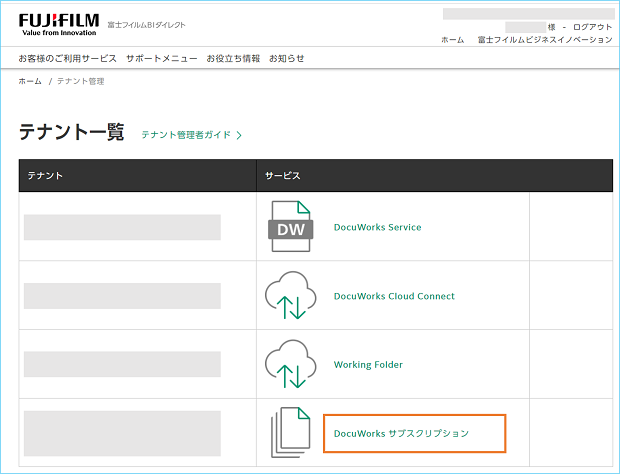Click the chevron after テナント管理者ガイド
Image resolution: width=620 pixels, height=474 pixels.
click(x=239, y=135)
